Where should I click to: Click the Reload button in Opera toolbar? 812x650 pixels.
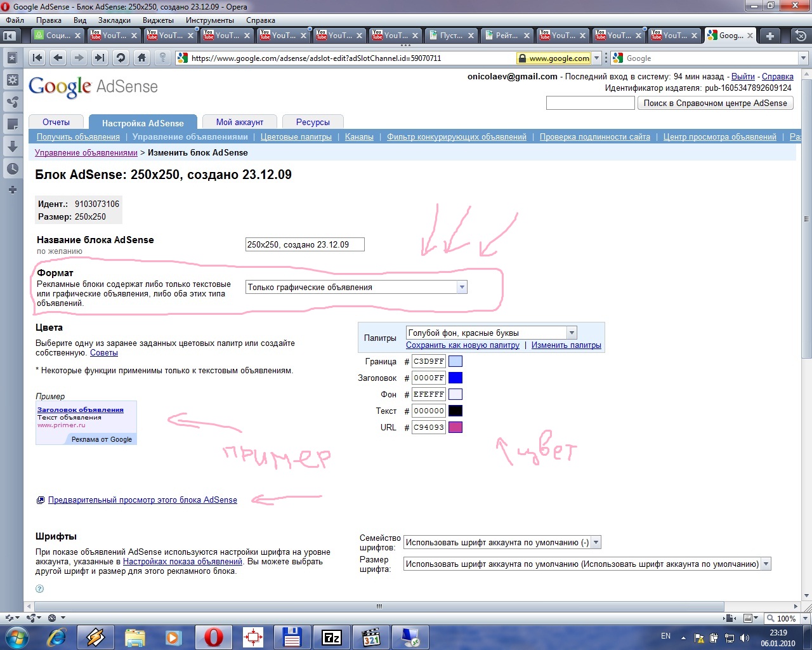click(121, 58)
